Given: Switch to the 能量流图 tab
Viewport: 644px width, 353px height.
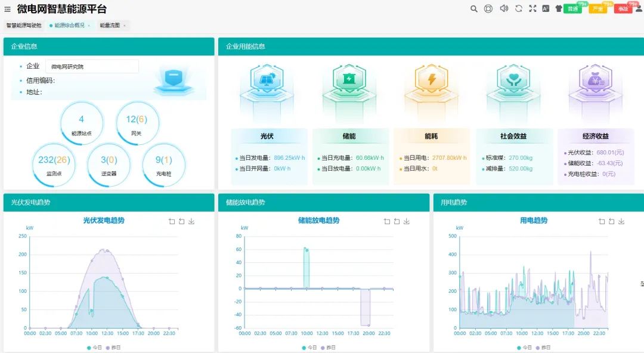Looking at the screenshot, I should pos(110,26).
